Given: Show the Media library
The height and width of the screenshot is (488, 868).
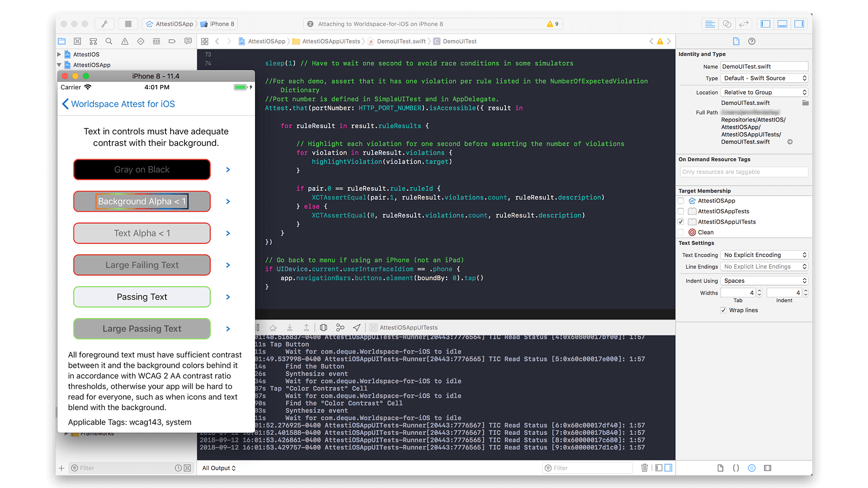Looking at the screenshot, I should tap(768, 468).
